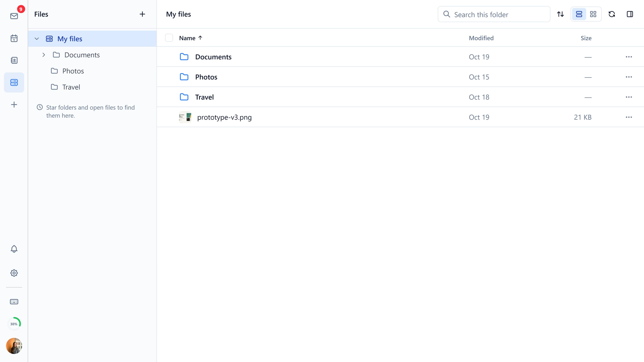This screenshot has width=644, height=362.
Task: Click the Oct 18 modified date
Action: coord(479,97)
